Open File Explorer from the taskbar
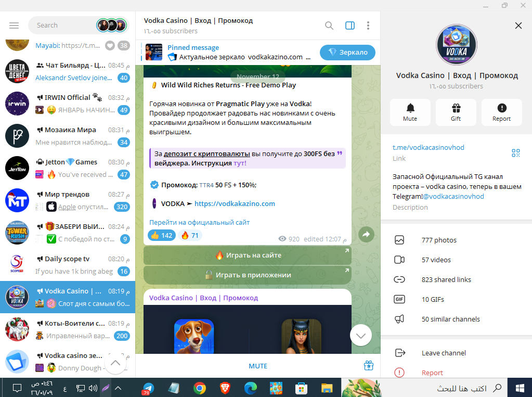 coord(327,388)
